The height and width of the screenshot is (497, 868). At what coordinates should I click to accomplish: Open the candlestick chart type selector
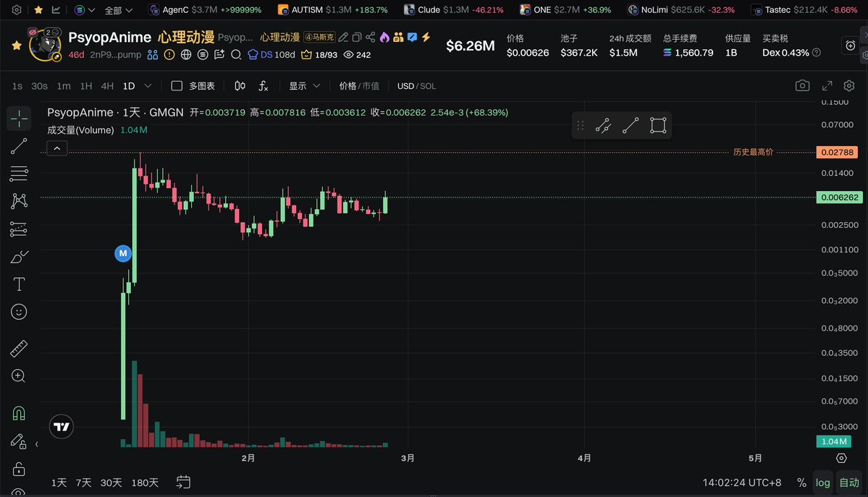tap(240, 86)
